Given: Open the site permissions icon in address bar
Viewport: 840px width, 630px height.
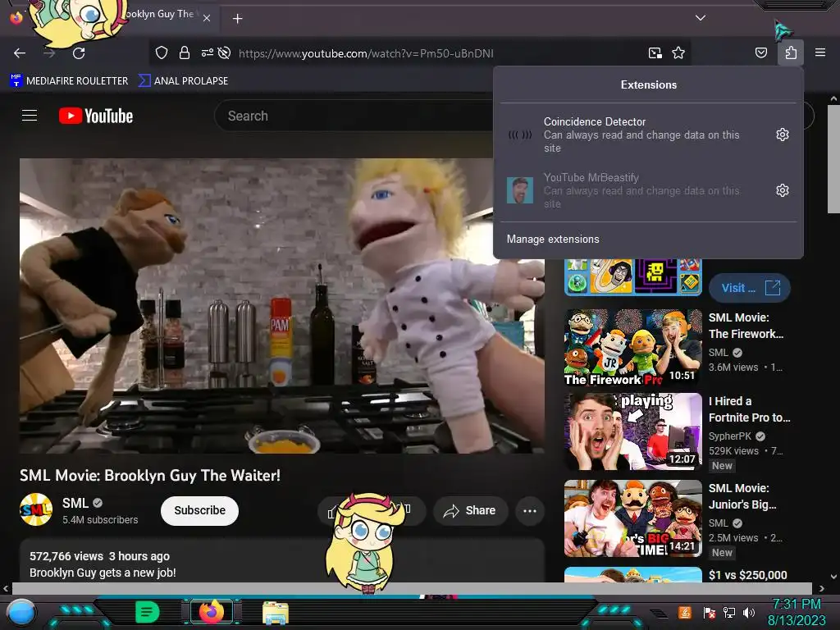Looking at the screenshot, I should pyautogui.click(x=207, y=52).
